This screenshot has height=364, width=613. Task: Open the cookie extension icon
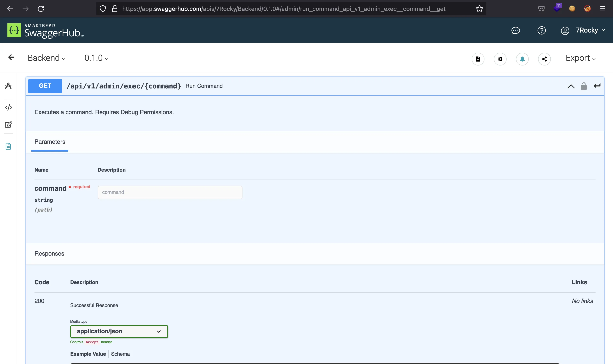click(x=572, y=9)
